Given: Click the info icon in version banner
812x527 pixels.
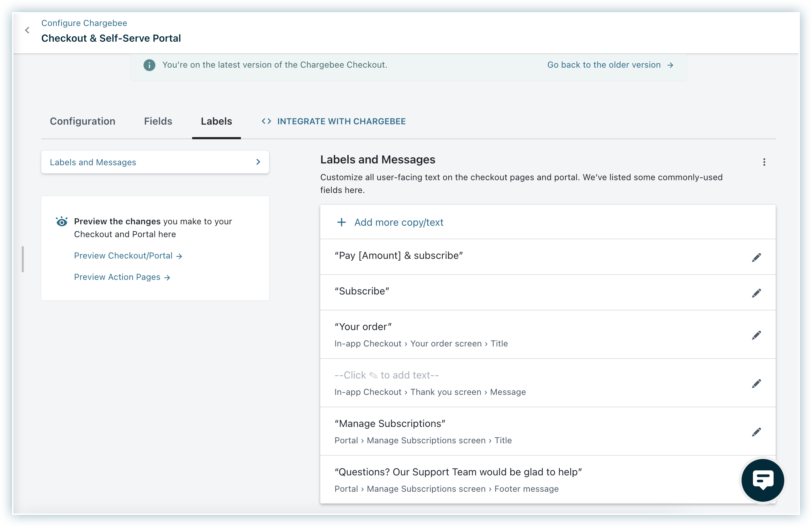Looking at the screenshot, I should (149, 65).
